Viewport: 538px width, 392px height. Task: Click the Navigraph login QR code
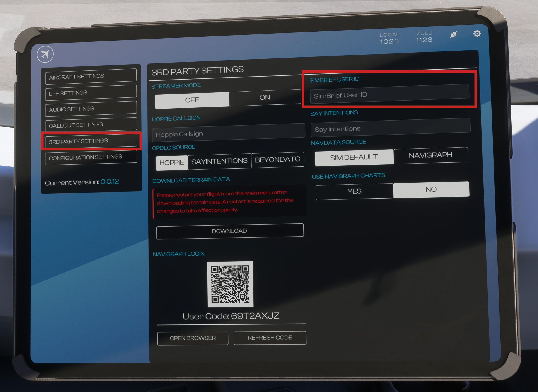(230, 284)
